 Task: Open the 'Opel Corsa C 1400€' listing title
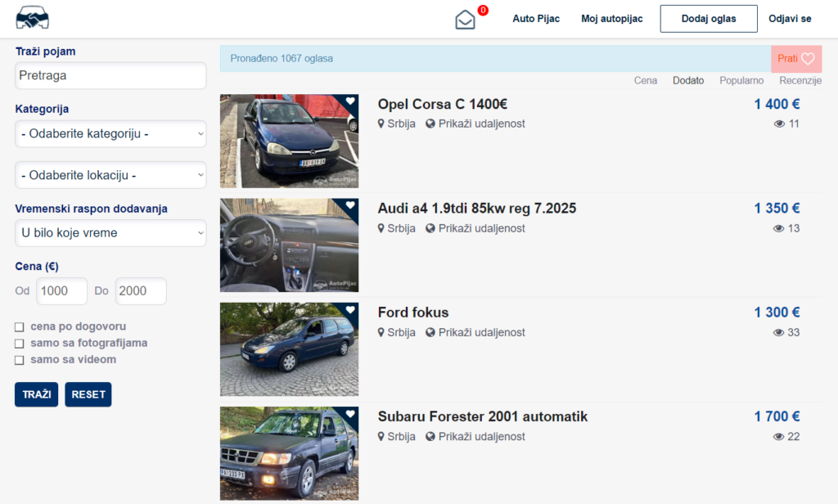(443, 104)
